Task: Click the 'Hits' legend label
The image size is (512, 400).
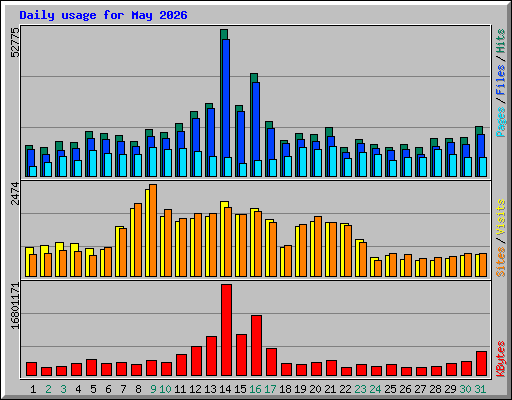Action: click(501, 41)
